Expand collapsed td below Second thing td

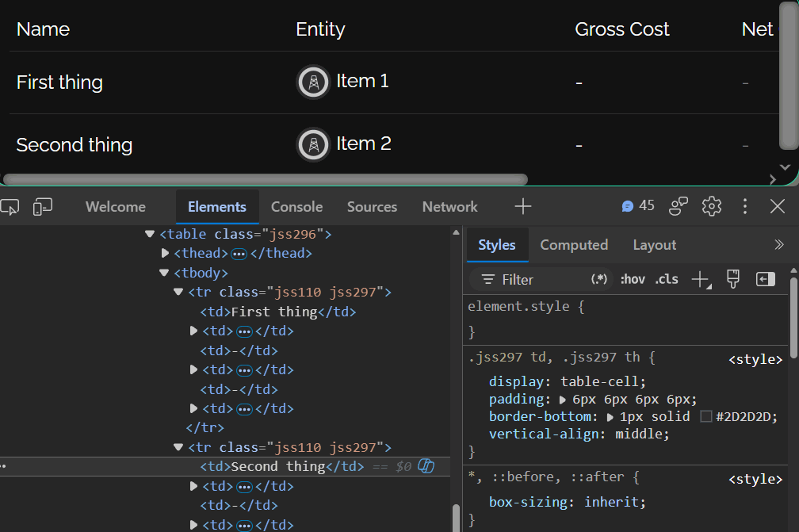(x=193, y=486)
